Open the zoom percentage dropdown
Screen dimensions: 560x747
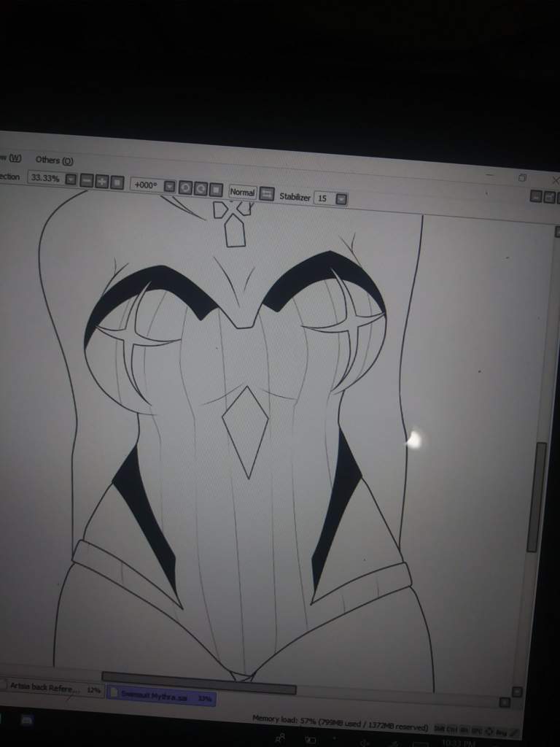point(70,179)
